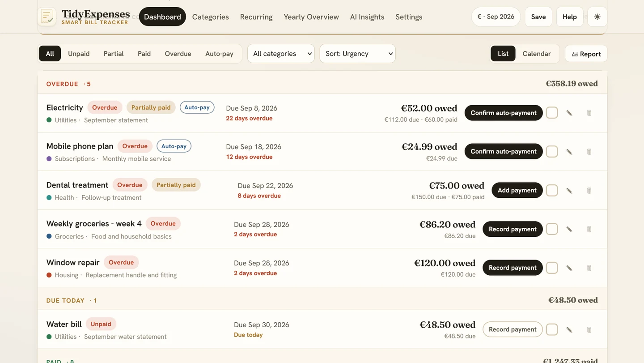Image resolution: width=644 pixels, height=363 pixels.
Task: Switch to List view
Action: 503,54
